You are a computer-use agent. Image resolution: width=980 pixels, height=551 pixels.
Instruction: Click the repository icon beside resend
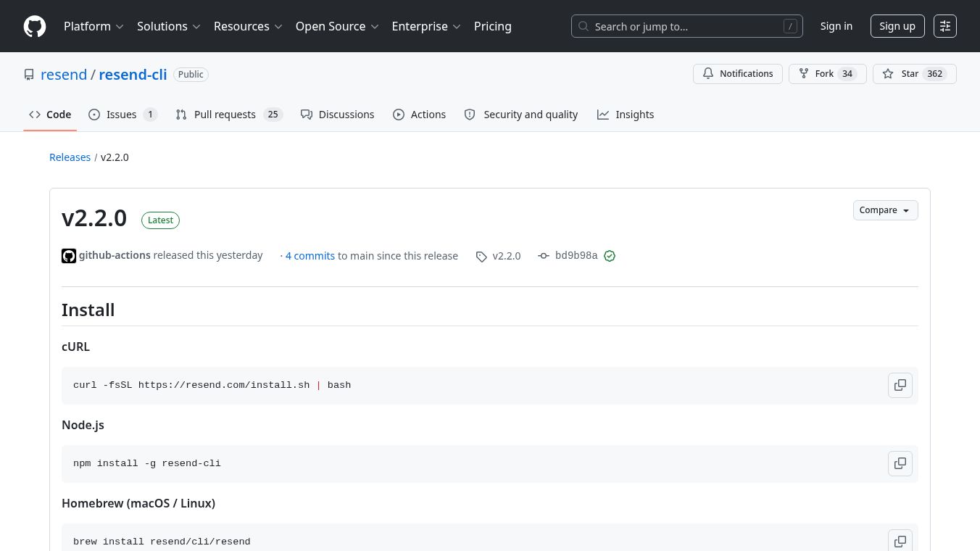point(29,75)
